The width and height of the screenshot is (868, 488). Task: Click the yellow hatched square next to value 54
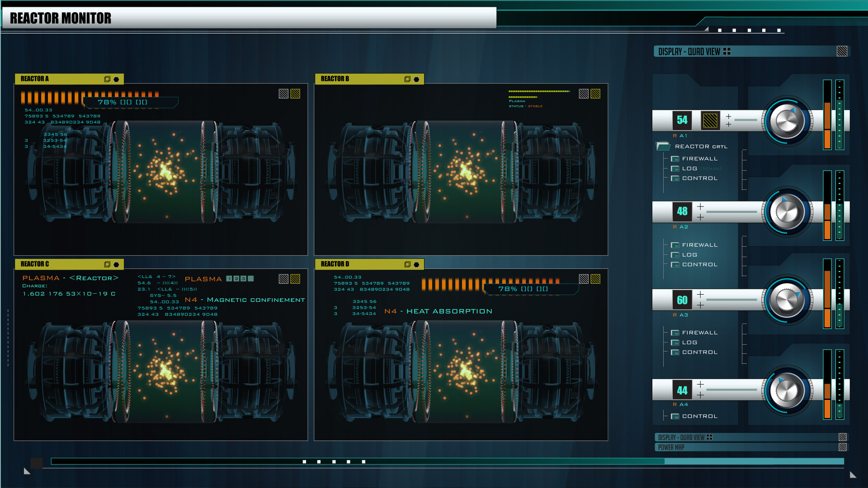(x=710, y=120)
